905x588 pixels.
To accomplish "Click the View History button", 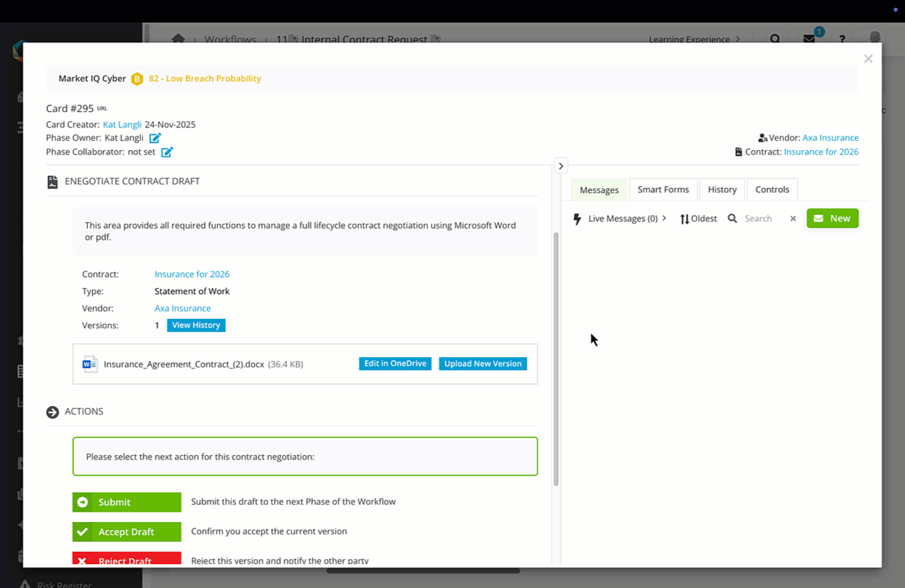I will tap(196, 325).
